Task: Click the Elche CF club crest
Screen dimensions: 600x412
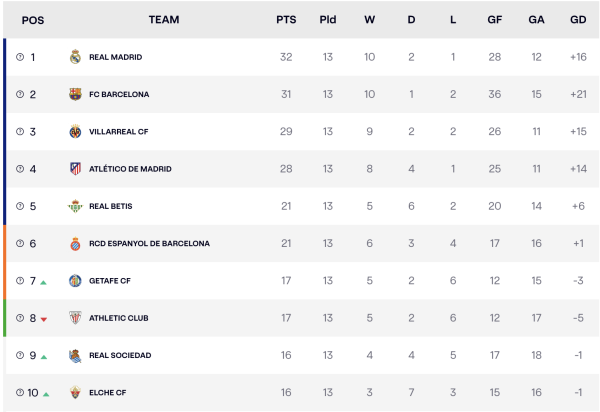Action: coord(75,393)
